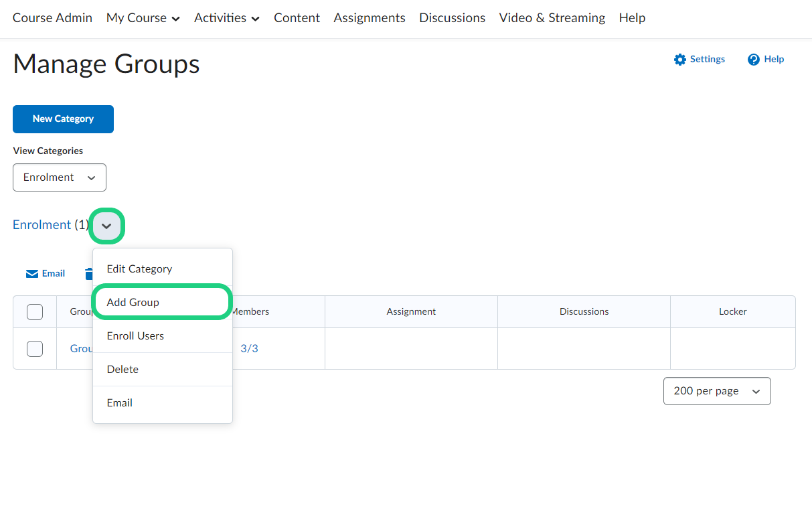Select Enroll Users menu option
Screen dimensions: 812x527
pos(135,336)
